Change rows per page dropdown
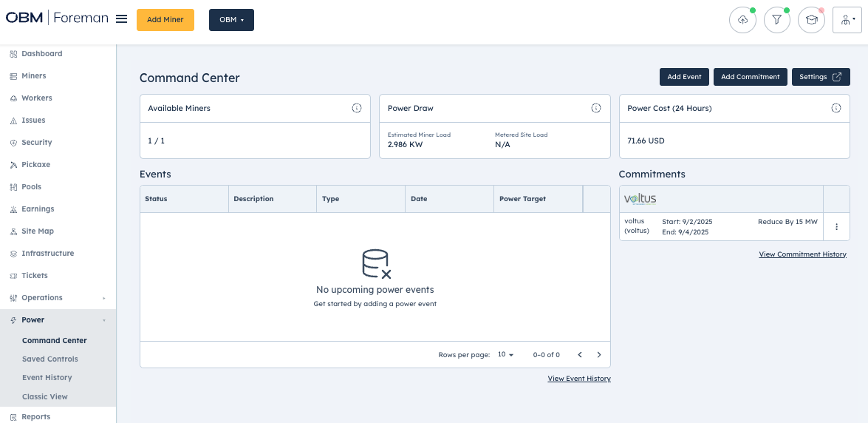 click(505, 355)
